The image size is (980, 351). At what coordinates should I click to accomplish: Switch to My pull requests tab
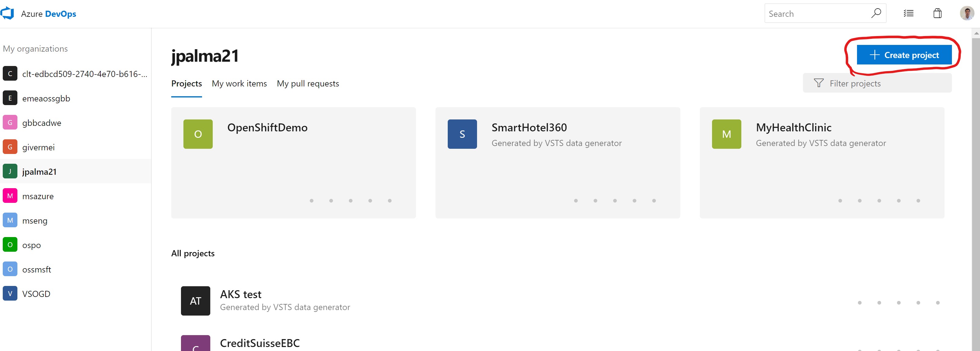click(308, 83)
